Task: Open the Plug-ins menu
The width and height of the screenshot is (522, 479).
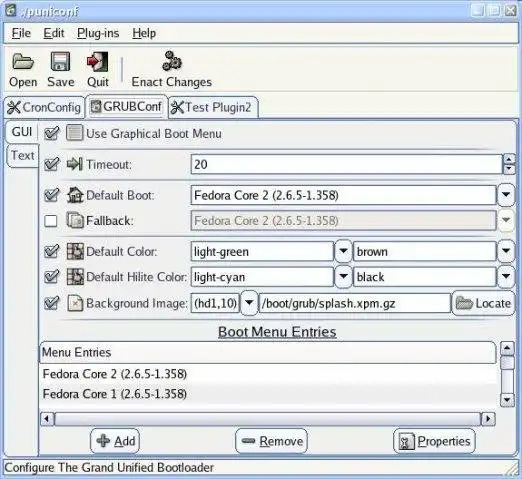Action: [x=98, y=33]
